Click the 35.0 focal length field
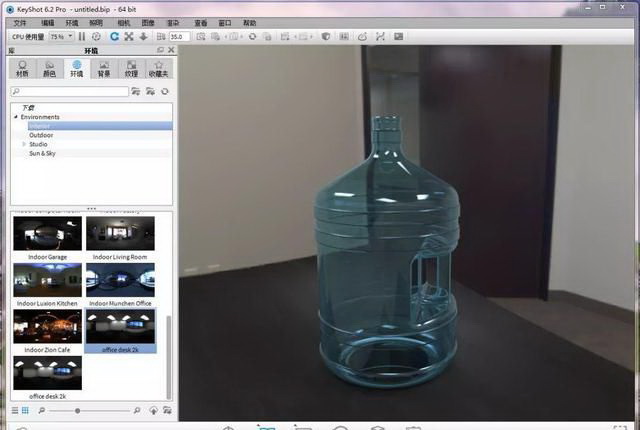The image size is (640, 430). coord(179,37)
